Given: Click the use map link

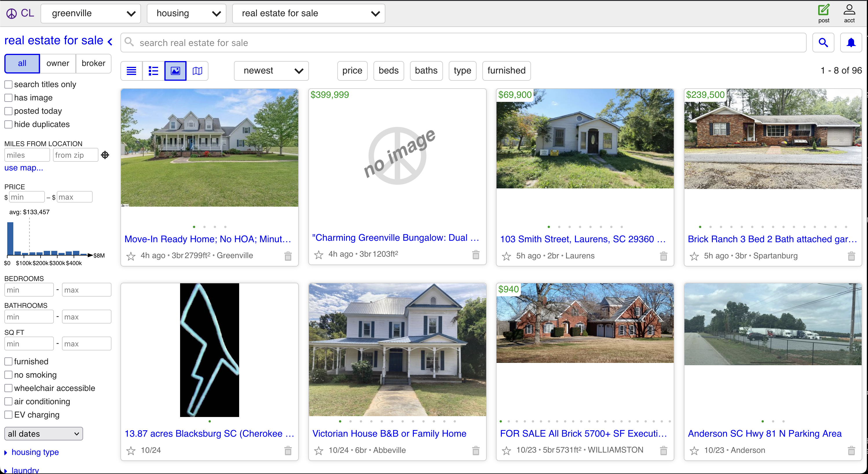Looking at the screenshot, I should (x=23, y=168).
